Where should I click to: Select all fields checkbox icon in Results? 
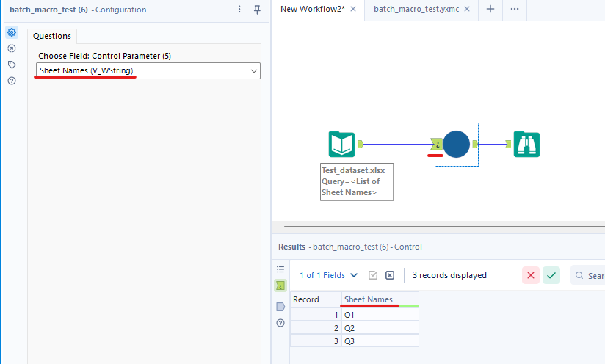coord(373,275)
